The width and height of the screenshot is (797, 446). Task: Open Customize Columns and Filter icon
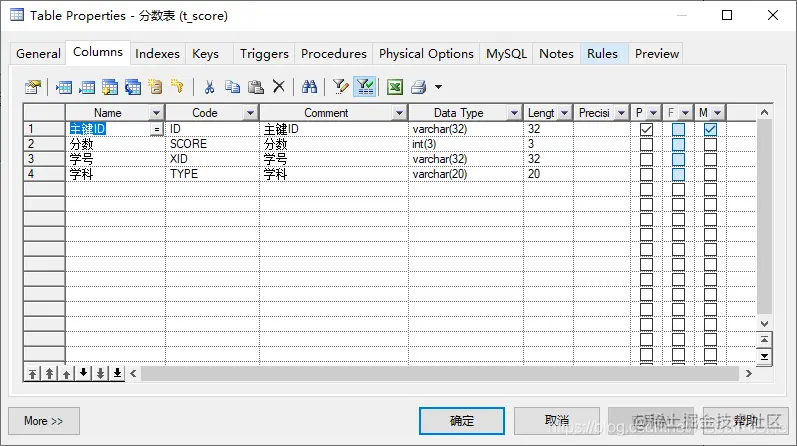pos(340,87)
